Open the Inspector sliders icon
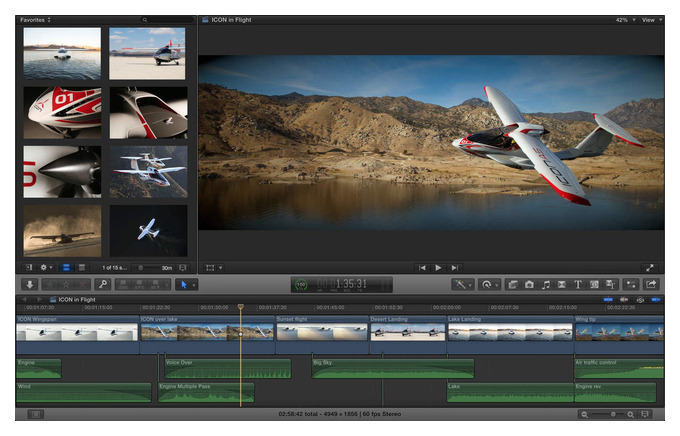680x436 pixels. point(631,285)
